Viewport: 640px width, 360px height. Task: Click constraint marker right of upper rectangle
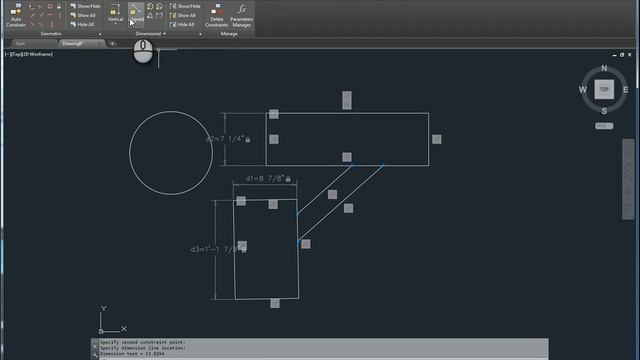coord(437,139)
